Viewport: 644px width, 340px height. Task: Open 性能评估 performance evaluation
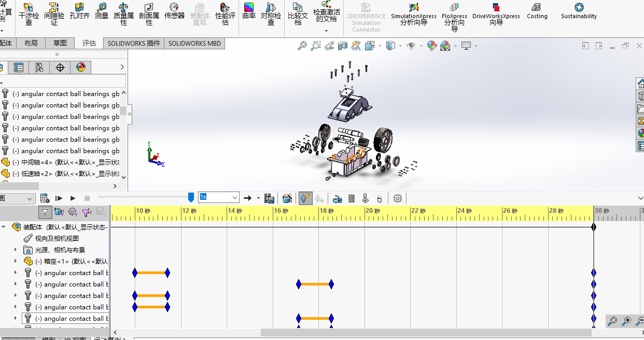225,13
